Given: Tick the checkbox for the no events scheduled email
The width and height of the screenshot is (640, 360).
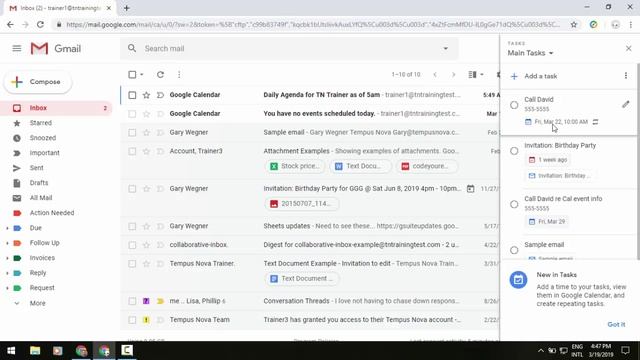Looking at the screenshot, I should coord(132,114).
